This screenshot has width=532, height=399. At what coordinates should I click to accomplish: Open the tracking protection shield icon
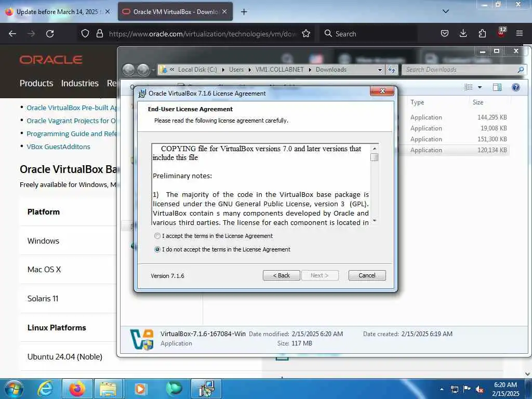click(x=85, y=34)
